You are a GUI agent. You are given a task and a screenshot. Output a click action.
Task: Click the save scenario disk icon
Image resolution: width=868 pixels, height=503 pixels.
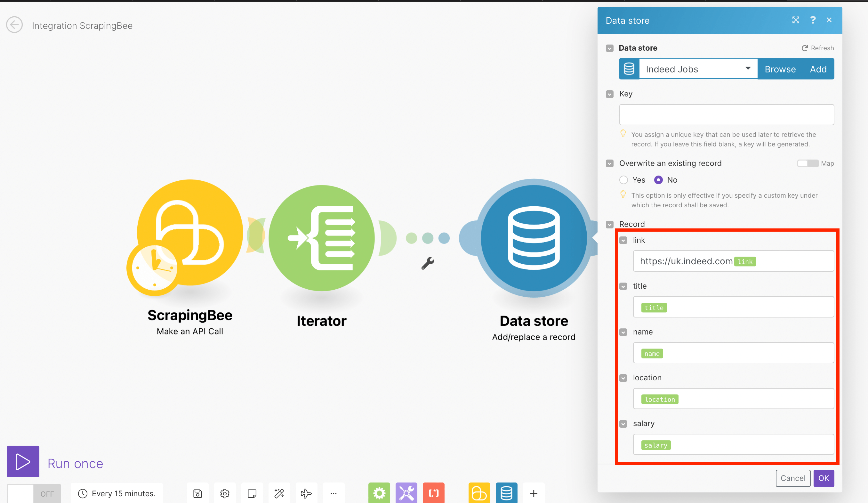pyautogui.click(x=197, y=493)
